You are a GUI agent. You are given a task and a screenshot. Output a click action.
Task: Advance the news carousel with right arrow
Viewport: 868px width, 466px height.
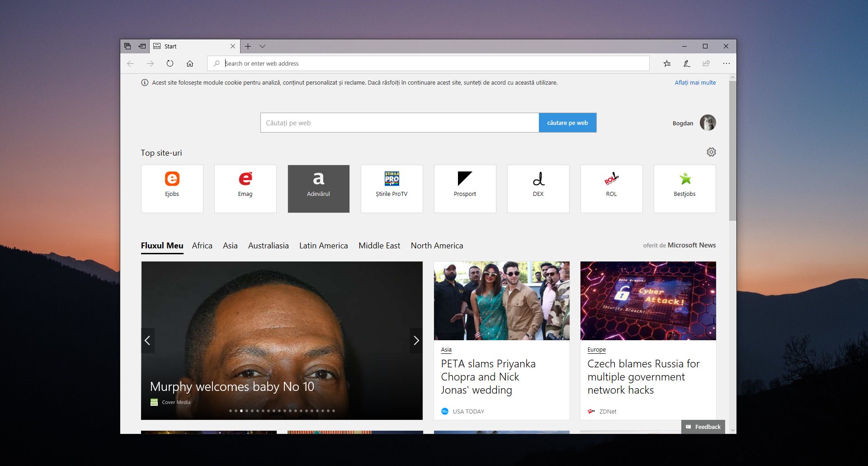416,340
